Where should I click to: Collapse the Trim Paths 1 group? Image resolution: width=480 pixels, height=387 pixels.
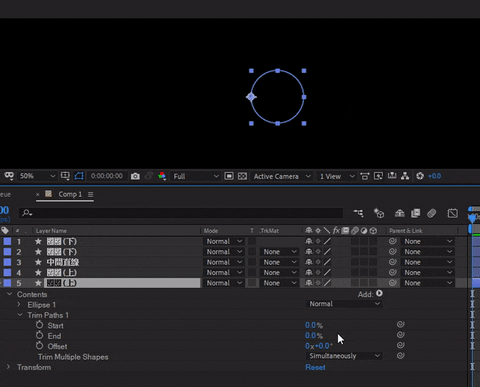(x=20, y=315)
